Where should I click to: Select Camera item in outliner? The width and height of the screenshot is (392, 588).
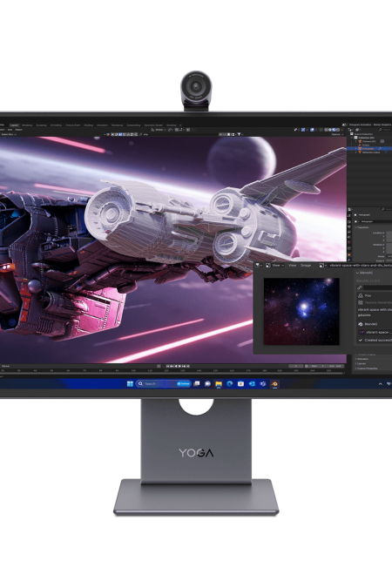(x=368, y=141)
